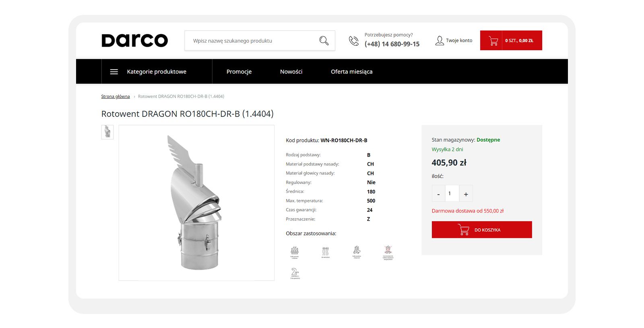Open the Twoje konto user icon
644x328 pixels.
coord(440,41)
